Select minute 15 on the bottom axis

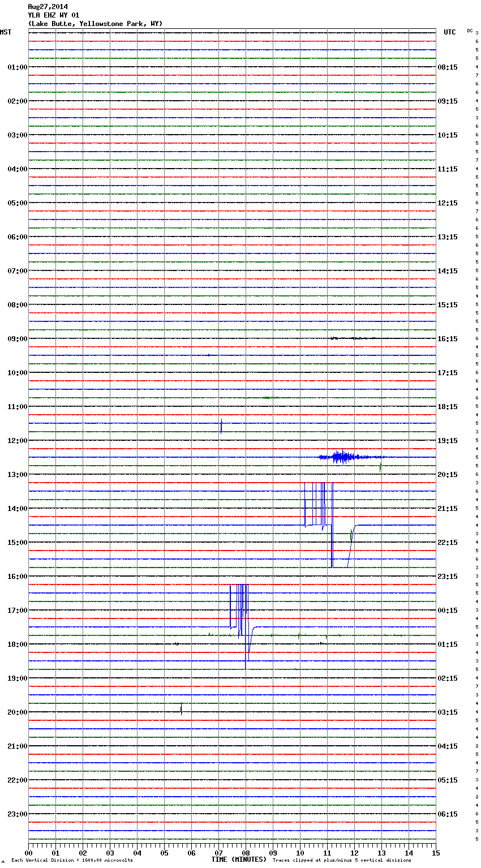436,853
